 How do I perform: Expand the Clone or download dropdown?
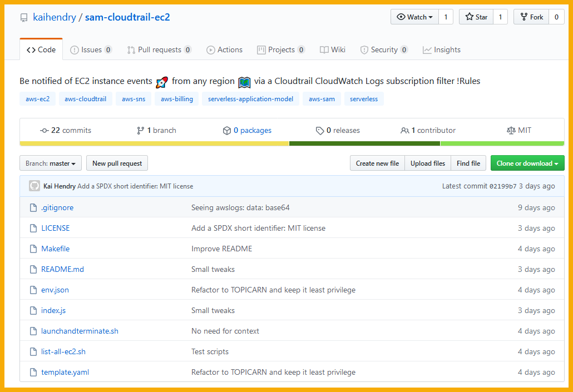click(527, 163)
